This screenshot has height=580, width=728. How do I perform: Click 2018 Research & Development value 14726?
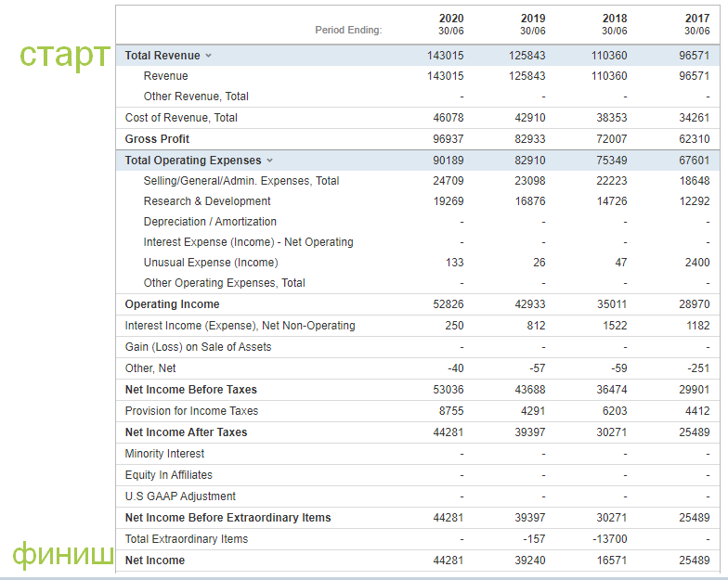click(612, 201)
